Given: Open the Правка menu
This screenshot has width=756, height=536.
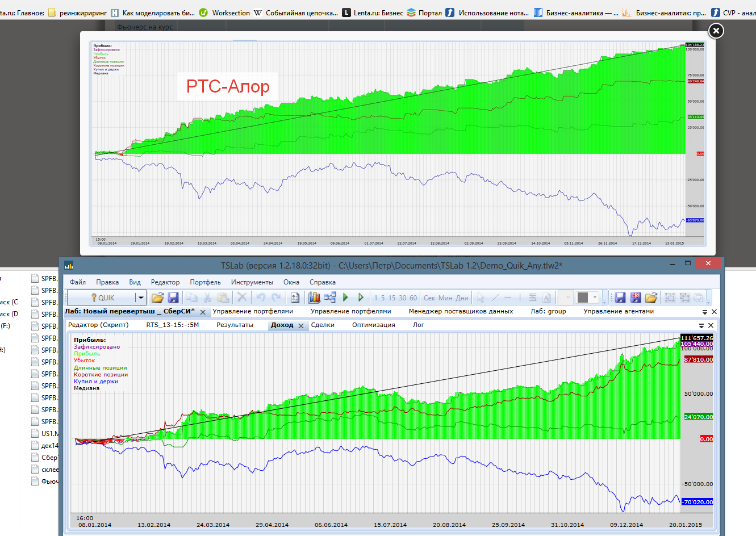Looking at the screenshot, I should (x=107, y=282).
